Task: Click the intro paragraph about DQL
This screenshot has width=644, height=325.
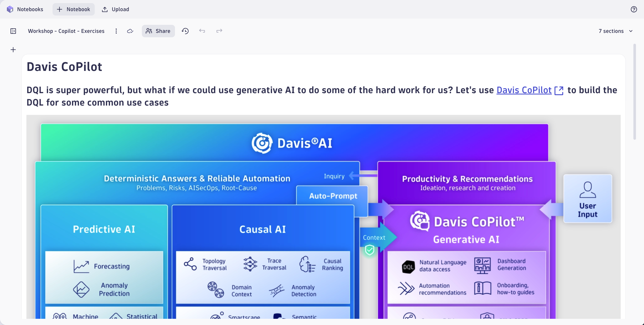Action: 322,96
